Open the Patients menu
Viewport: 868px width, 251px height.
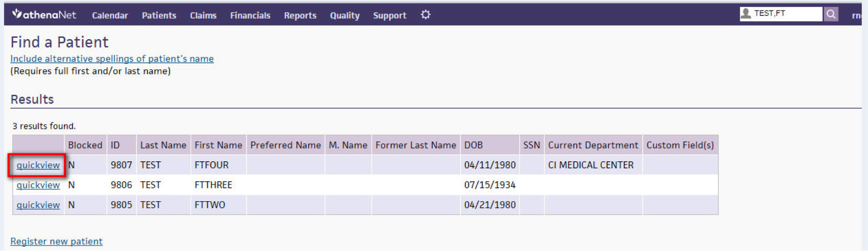pyautogui.click(x=159, y=15)
